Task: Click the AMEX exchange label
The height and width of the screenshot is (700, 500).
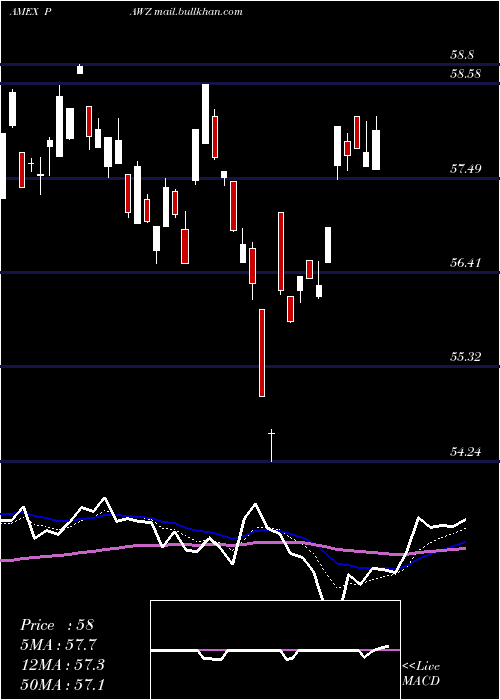Action: pos(25,12)
